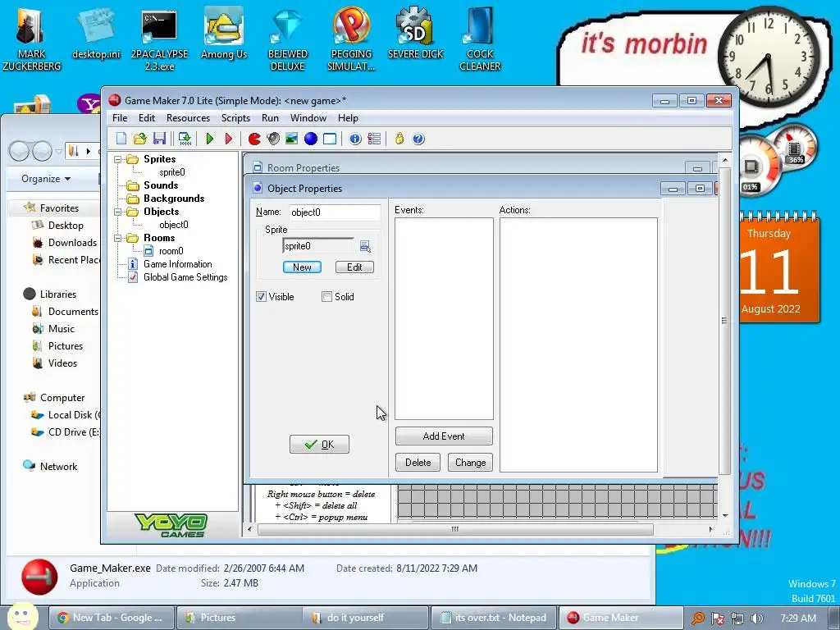Open the Scripts menu

tap(235, 118)
